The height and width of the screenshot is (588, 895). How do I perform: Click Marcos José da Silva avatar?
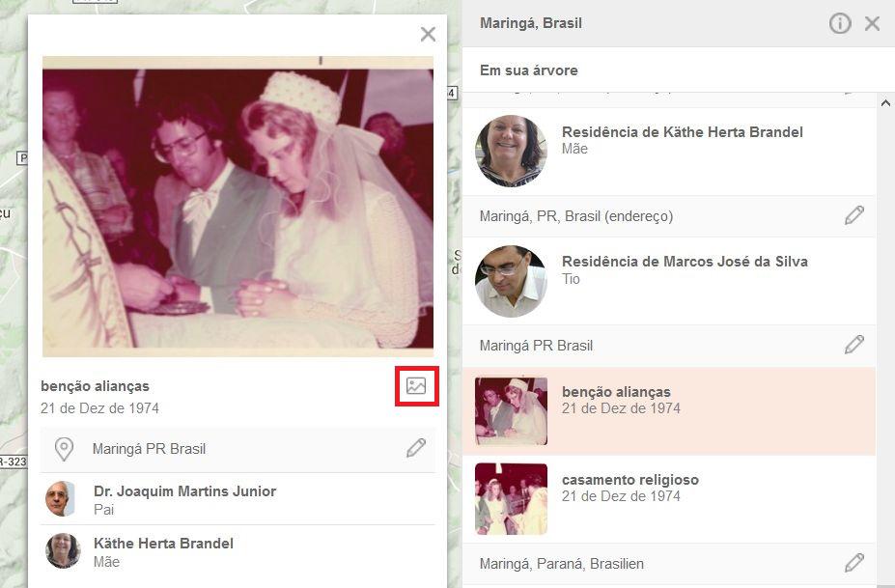511,281
